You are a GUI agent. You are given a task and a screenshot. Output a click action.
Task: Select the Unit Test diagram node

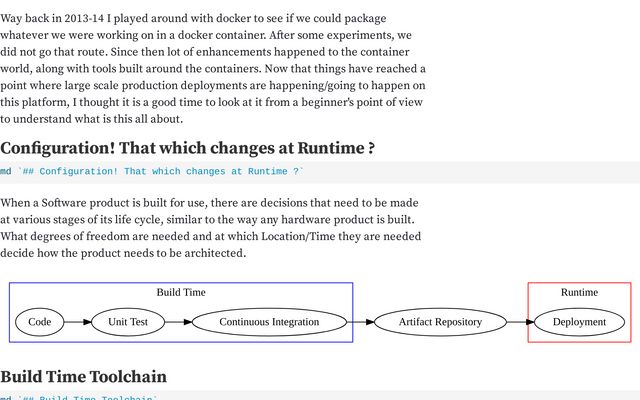[128, 322]
